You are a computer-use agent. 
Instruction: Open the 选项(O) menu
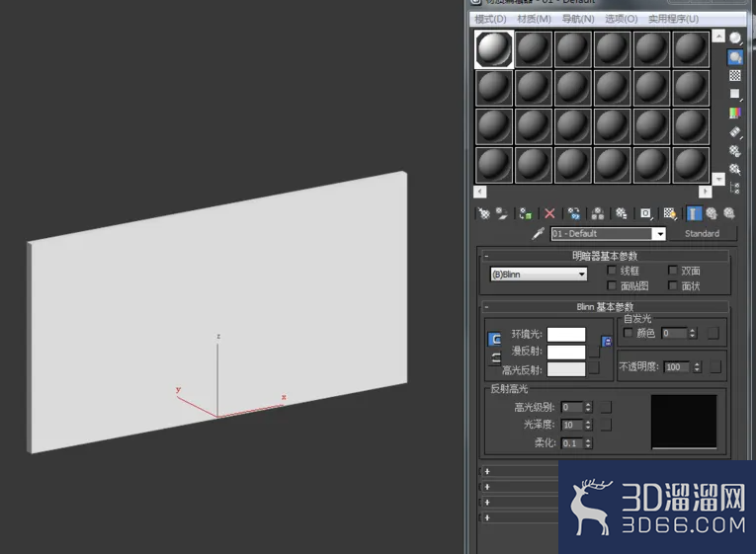tap(621, 19)
